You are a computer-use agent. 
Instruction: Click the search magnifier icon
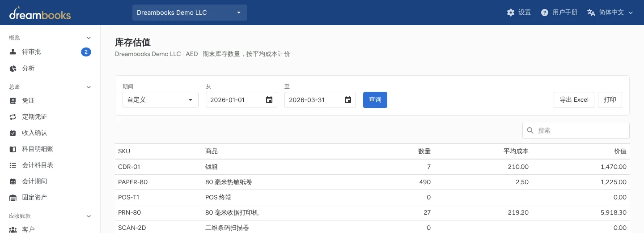tap(530, 131)
